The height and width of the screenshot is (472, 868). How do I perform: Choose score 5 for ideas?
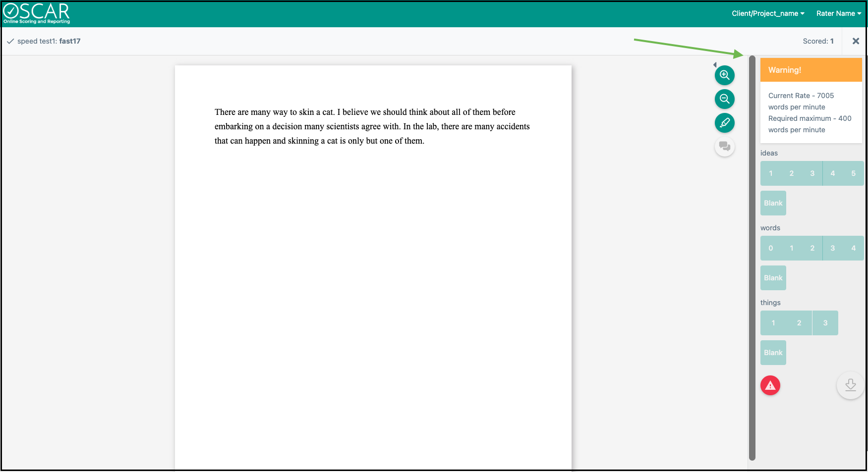pos(853,173)
